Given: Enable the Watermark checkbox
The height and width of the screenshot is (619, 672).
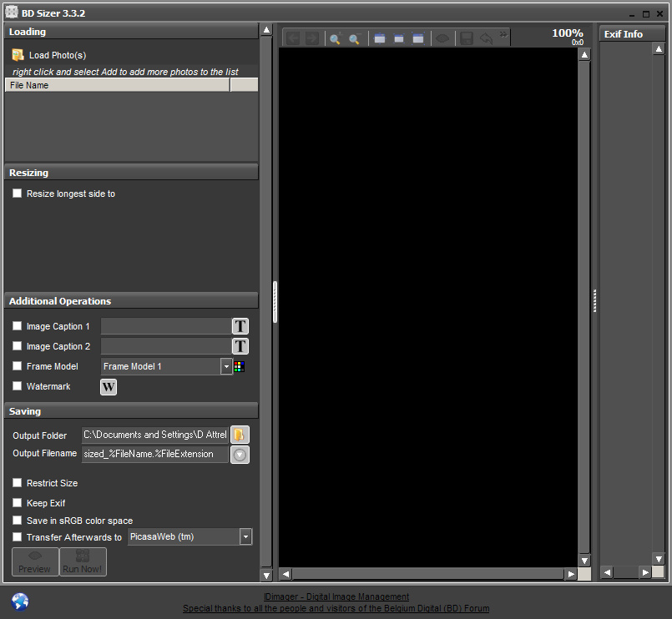Looking at the screenshot, I should pos(18,386).
